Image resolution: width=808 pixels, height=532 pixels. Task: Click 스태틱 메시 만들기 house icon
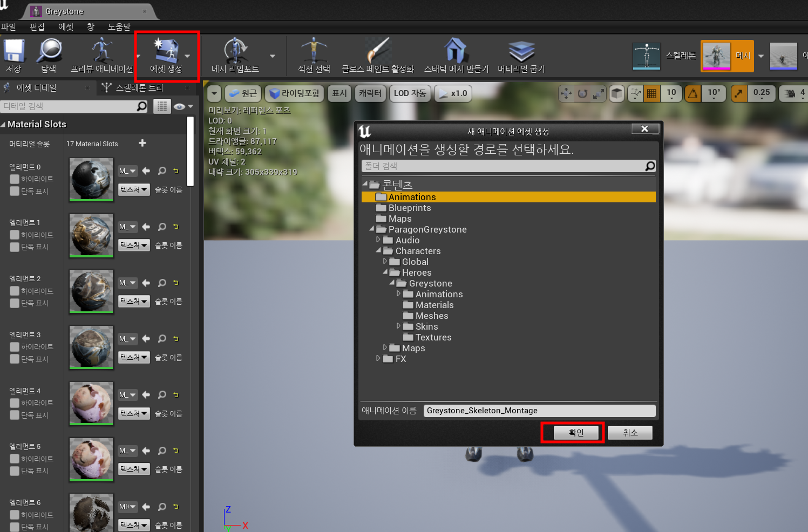(456, 51)
